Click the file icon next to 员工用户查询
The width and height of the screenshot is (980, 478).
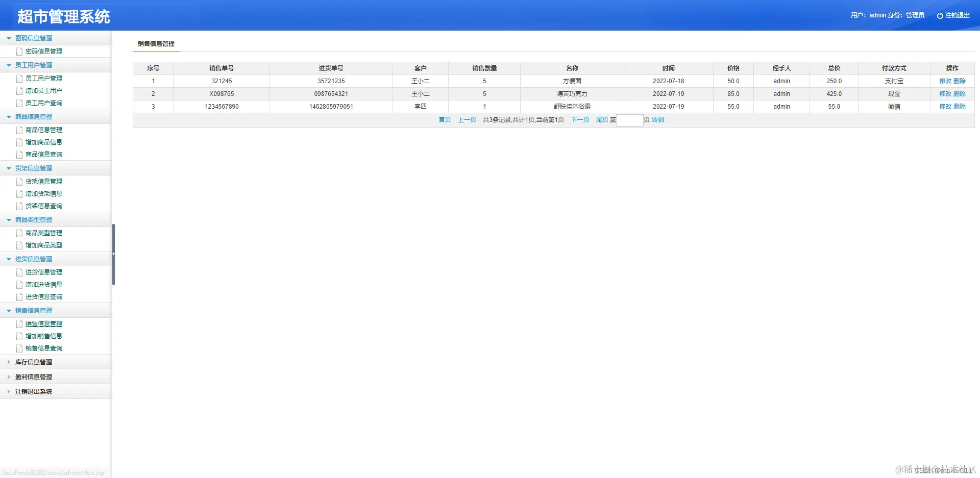click(x=19, y=103)
